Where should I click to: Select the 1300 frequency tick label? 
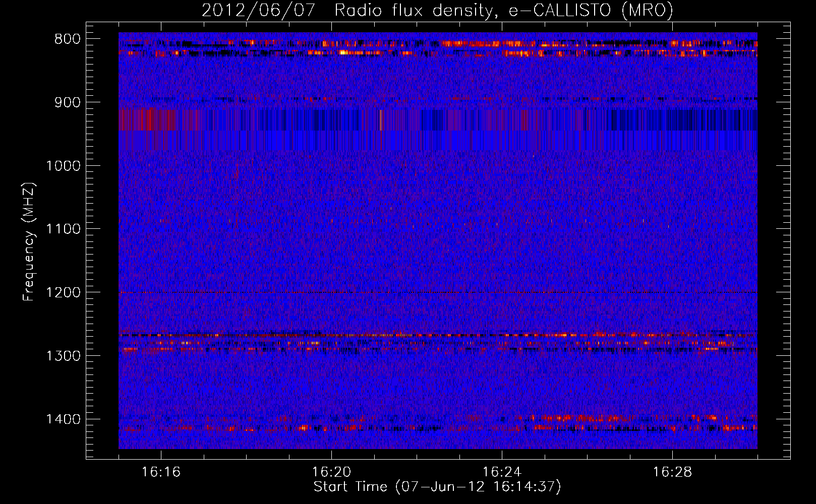[x=63, y=356]
